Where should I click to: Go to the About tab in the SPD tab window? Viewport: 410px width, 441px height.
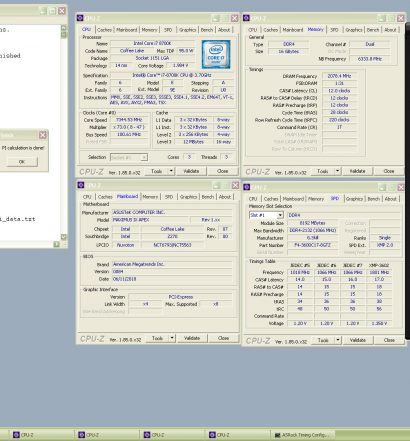[390, 199]
